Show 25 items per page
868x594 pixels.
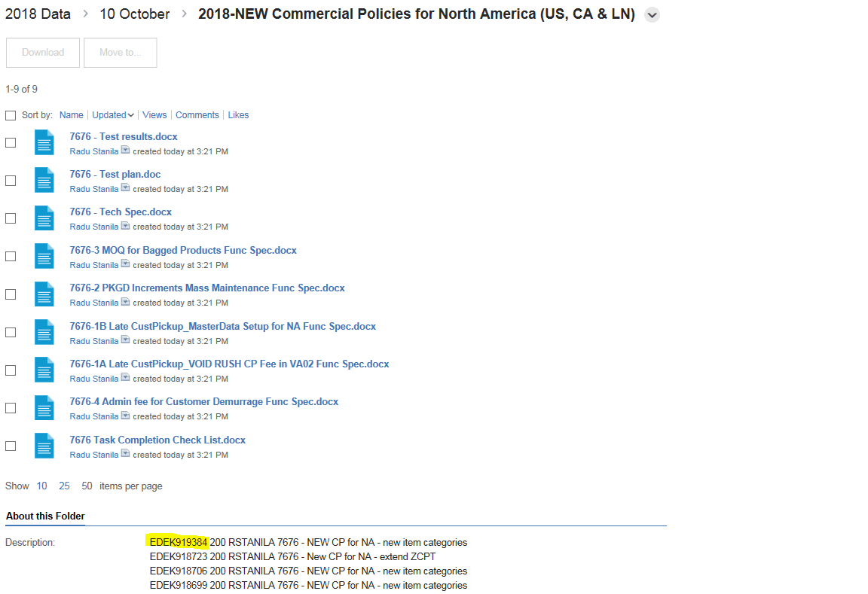(x=64, y=486)
